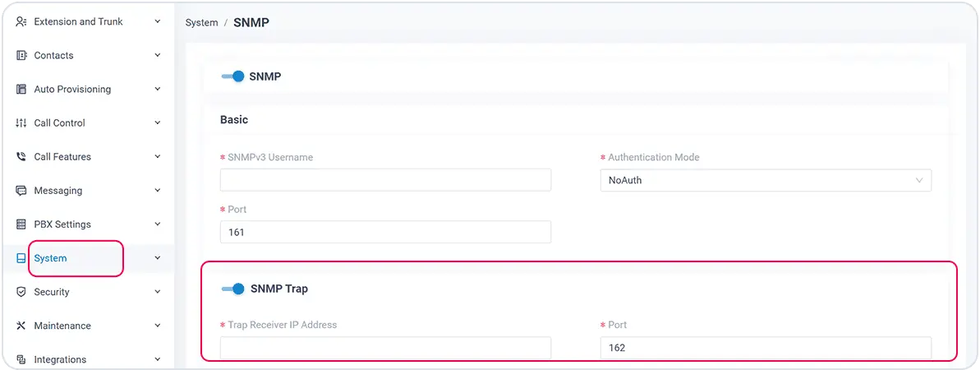Click the Call Features phone icon
The width and height of the screenshot is (980, 370).
(21, 156)
